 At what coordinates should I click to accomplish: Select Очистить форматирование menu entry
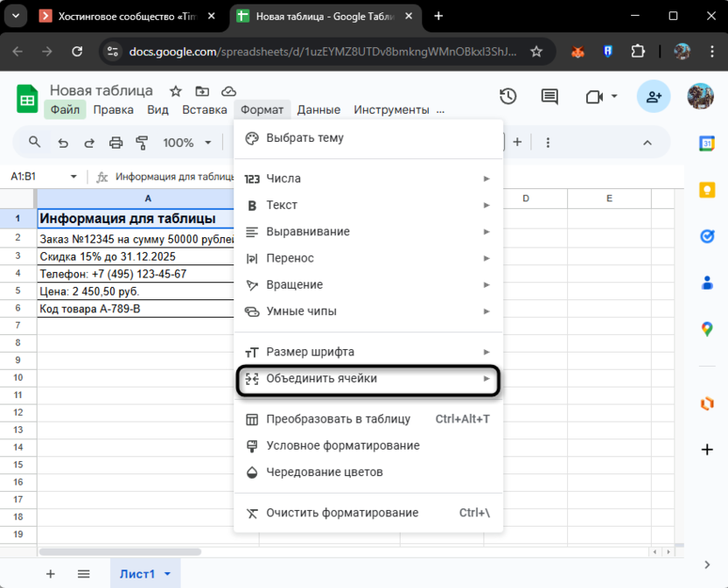click(x=342, y=513)
